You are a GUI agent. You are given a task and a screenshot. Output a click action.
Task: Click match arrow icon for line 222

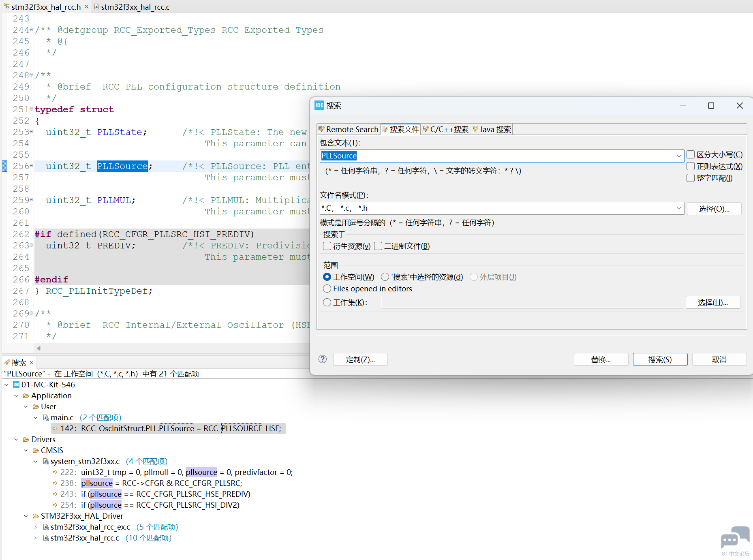pos(55,472)
